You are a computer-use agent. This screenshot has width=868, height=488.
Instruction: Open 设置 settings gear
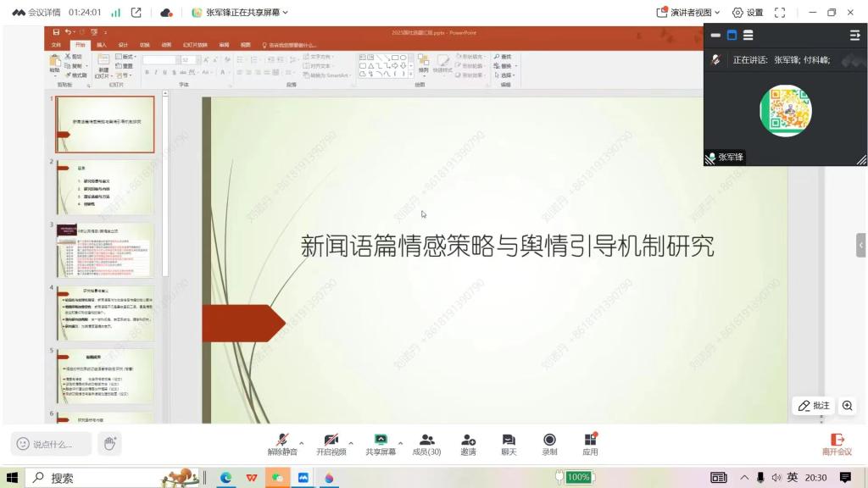(747, 13)
